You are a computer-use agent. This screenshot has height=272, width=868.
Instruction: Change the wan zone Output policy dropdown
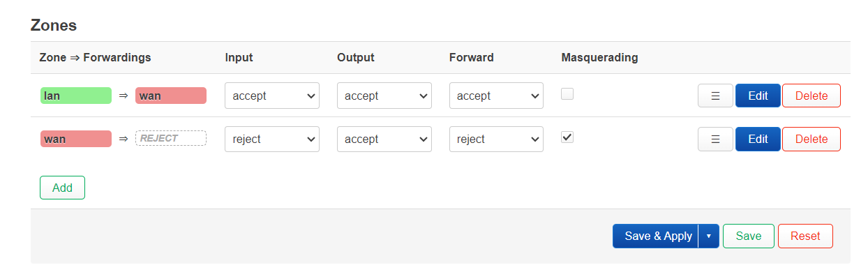[x=384, y=139]
